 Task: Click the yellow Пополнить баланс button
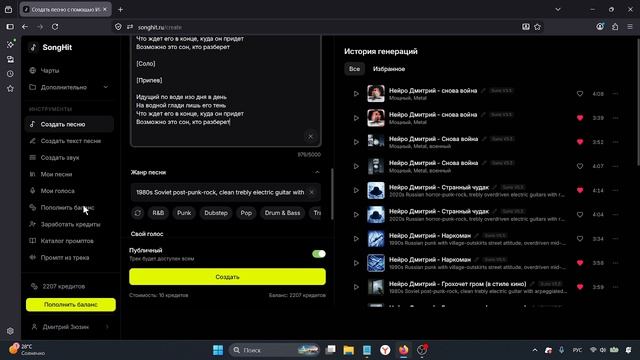click(x=71, y=305)
